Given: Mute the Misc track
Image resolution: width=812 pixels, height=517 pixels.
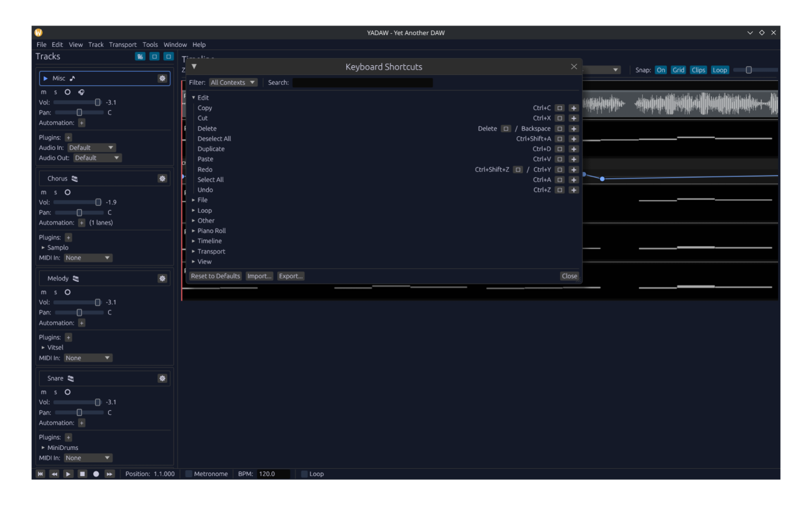Looking at the screenshot, I should click(x=44, y=92).
